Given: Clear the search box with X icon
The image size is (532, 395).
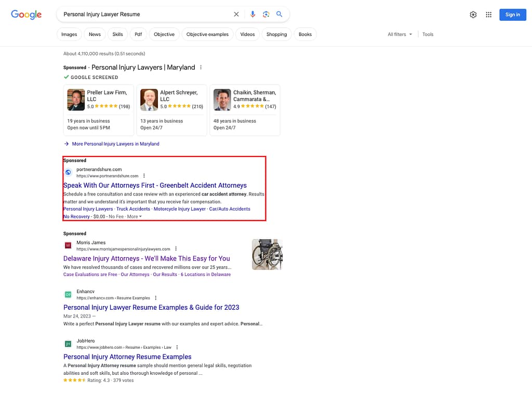Looking at the screenshot, I should 236,14.
